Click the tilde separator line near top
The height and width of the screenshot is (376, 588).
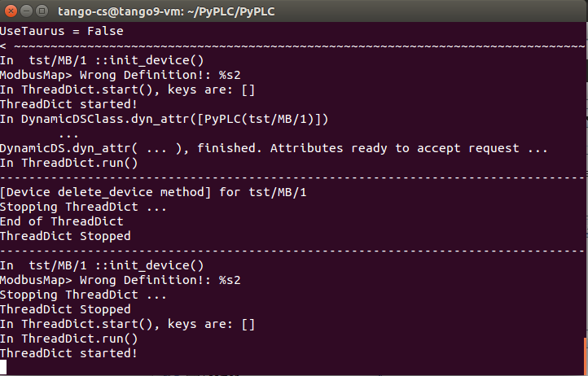point(292,46)
